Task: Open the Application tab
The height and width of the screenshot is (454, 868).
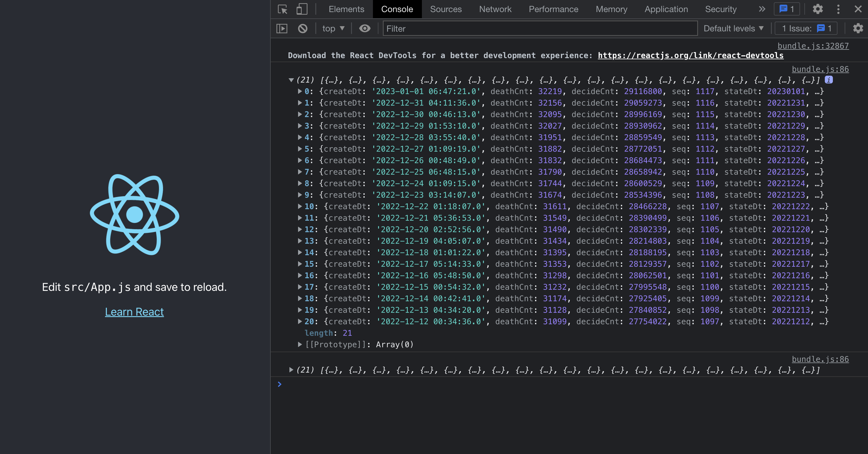Action: [x=666, y=9]
